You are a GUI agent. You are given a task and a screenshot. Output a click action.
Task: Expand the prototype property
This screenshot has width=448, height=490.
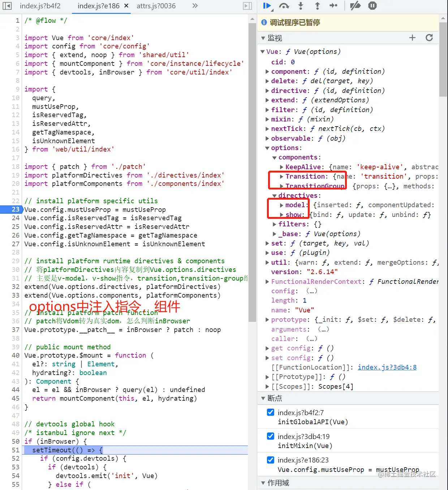click(x=267, y=320)
